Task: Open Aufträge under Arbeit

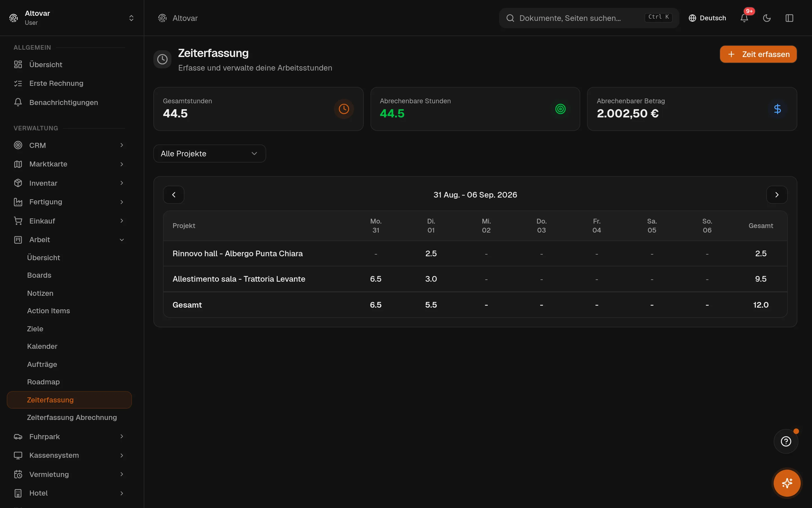Action: [x=42, y=365]
